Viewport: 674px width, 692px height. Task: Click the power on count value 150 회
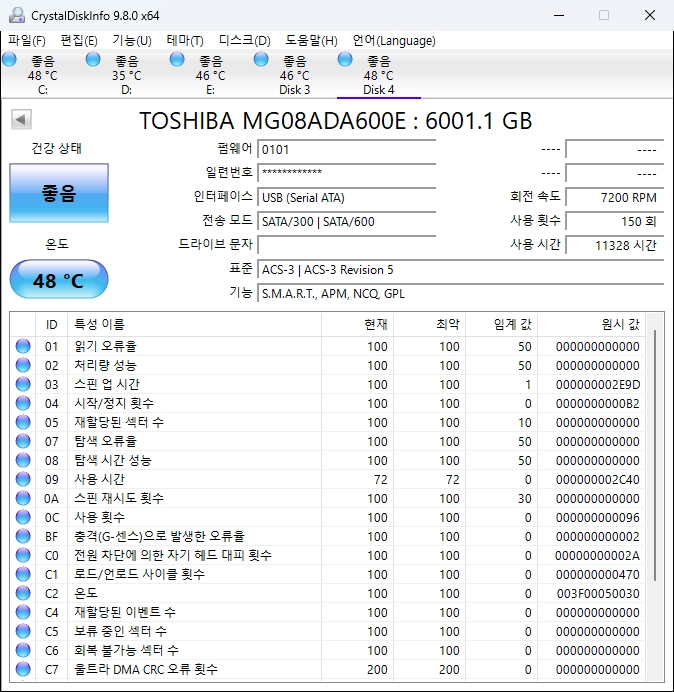(x=614, y=221)
